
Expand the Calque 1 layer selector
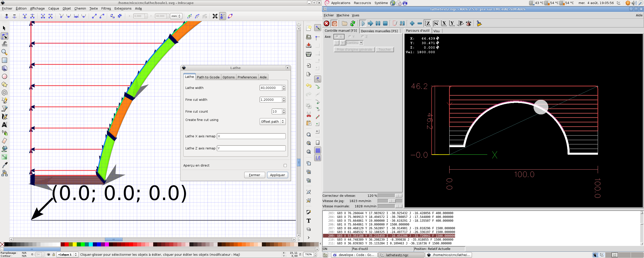tap(67, 254)
